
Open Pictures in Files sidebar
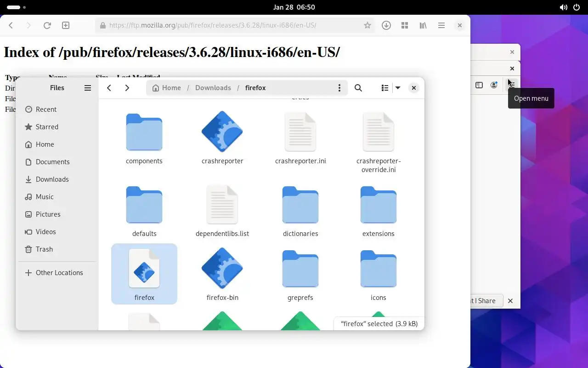[x=57, y=214]
